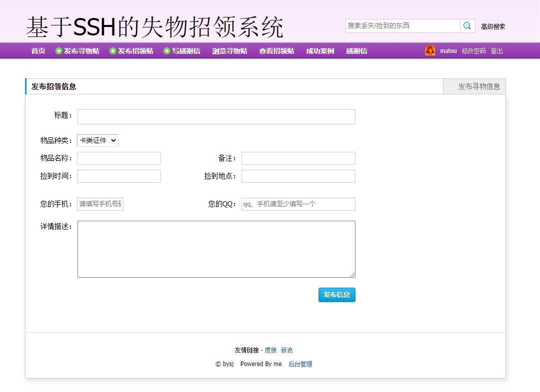The image size is (540, 392).
Task: Open 后台管理 admin link
Action: (x=300, y=364)
